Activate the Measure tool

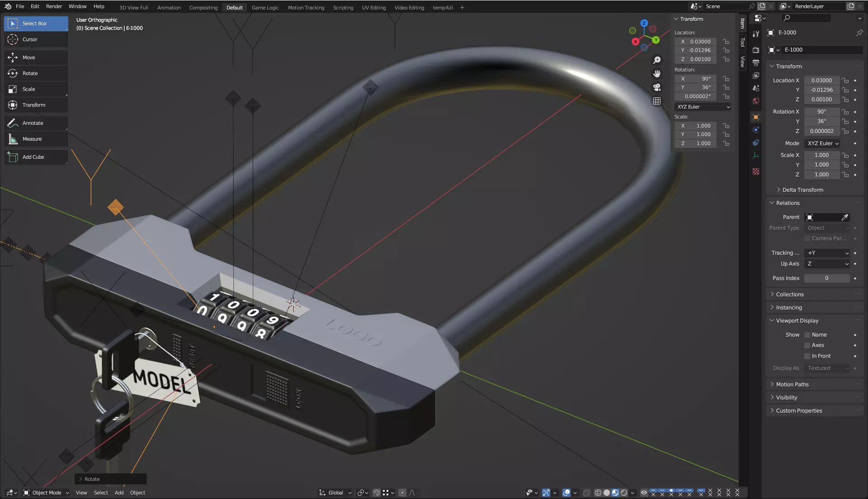[x=36, y=139]
